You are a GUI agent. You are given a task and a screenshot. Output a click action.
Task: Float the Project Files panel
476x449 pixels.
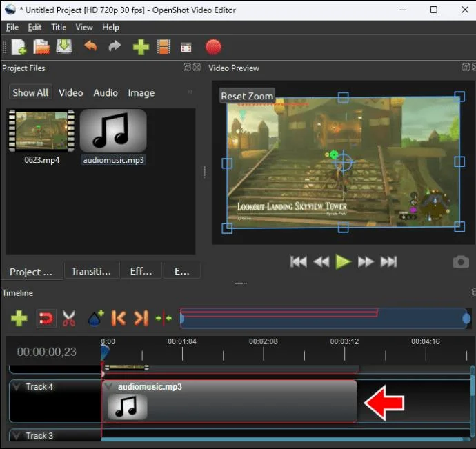coord(187,67)
